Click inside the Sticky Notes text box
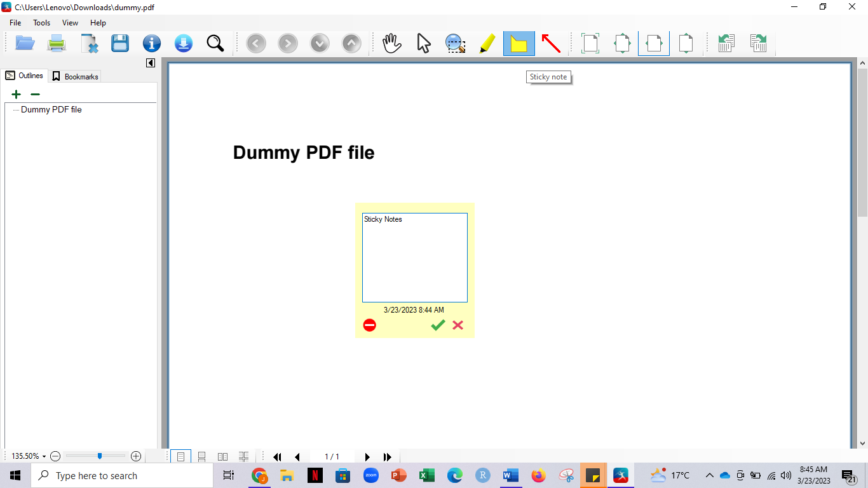The image size is (868, 488). click(x=415, y=257)
